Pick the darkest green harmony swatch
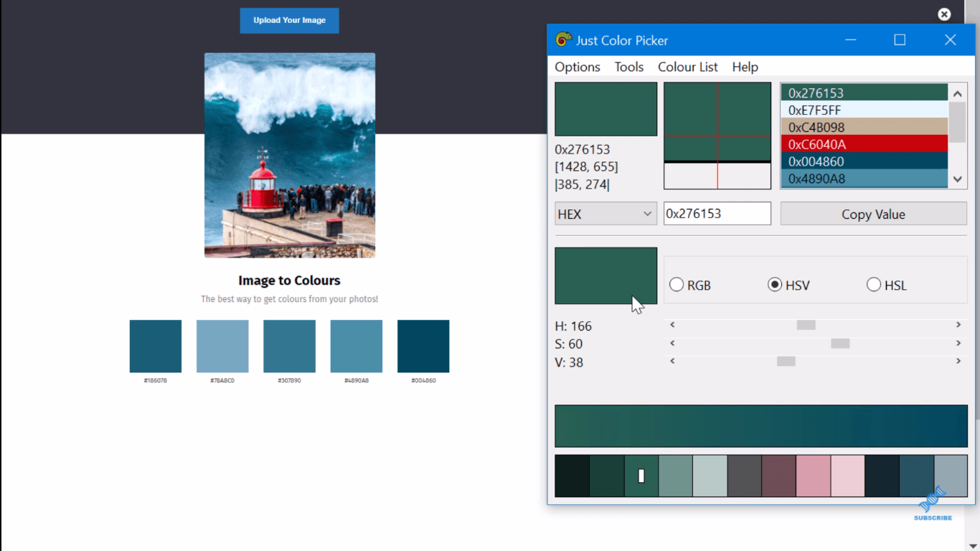 (573, 476)
